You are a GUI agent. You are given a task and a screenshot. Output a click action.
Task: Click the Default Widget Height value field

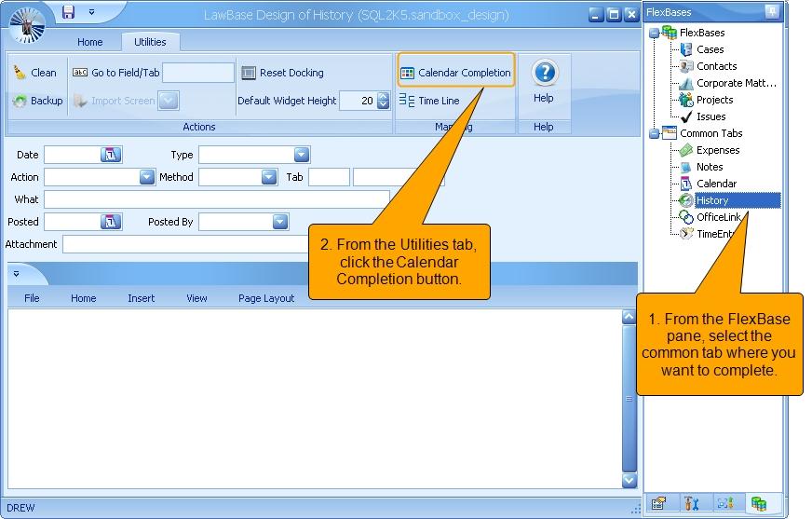[358, 101]
